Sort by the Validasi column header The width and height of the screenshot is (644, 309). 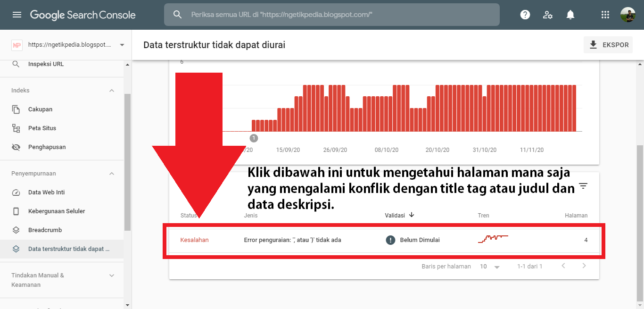(x=395, y=215)
